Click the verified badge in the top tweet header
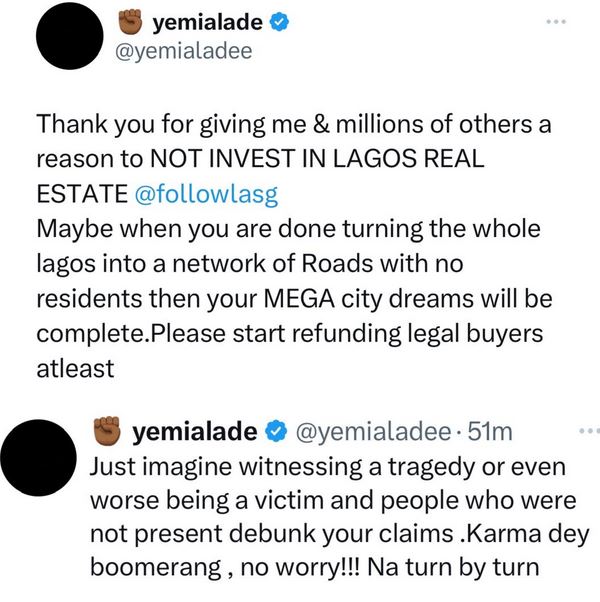The width and height of the screenshot is (600, 602). [283, 21]
